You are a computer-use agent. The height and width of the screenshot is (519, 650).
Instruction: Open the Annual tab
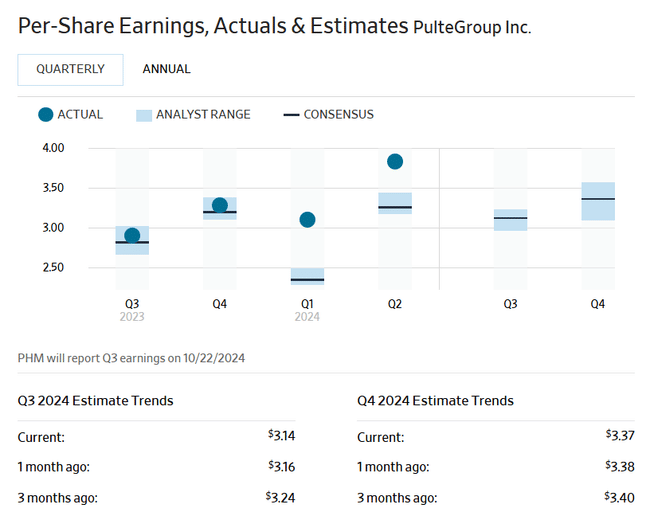[166, 69]
